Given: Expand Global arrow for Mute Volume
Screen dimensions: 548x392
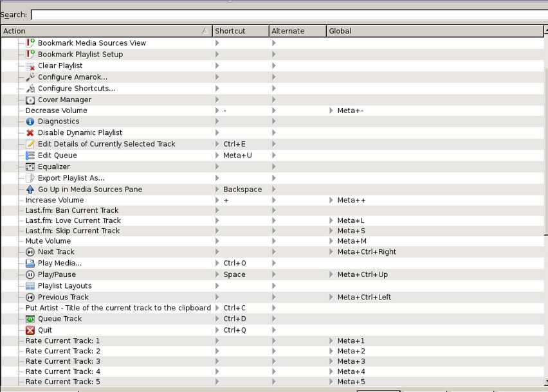Looking at the screenshot, I should click(331, 241).
